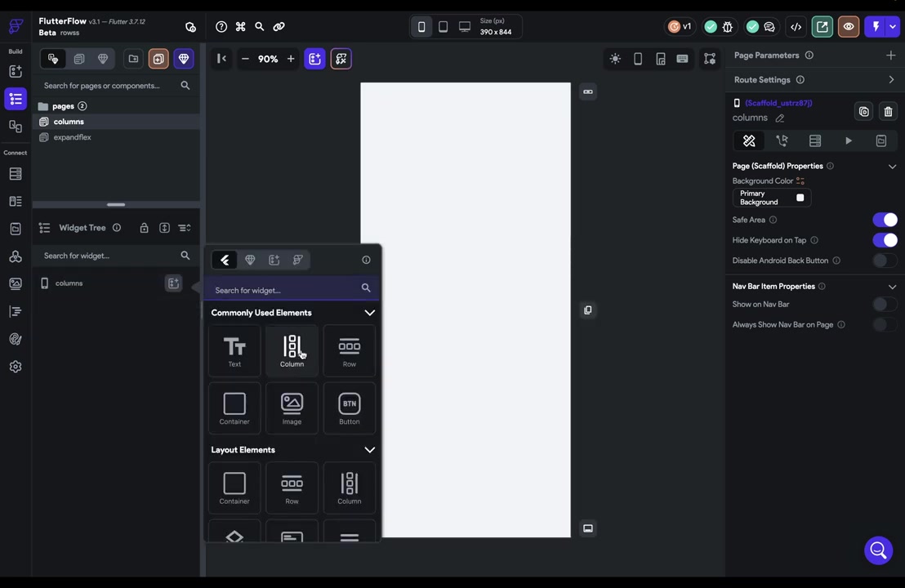The height and width of the screenshot is (588, 905).
Task: Delete the page trash icon
Action: pos(889,112)
